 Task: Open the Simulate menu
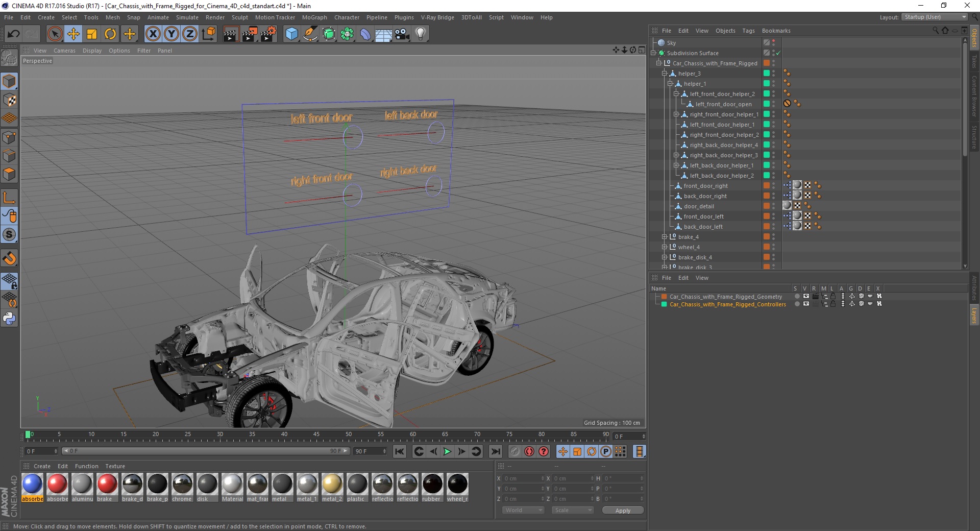(187, 17)
